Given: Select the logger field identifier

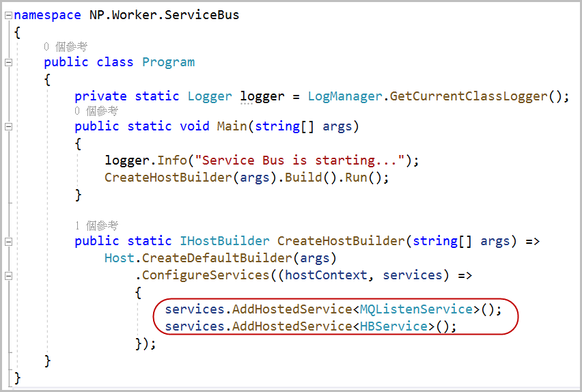Looking at the screenshot, I should pyautogui.click(x=262, y=96).
